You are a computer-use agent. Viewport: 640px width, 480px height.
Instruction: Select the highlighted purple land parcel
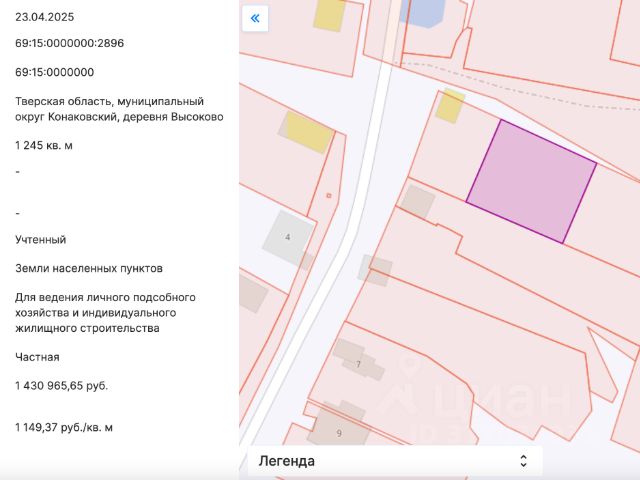(x=531, y=181)
